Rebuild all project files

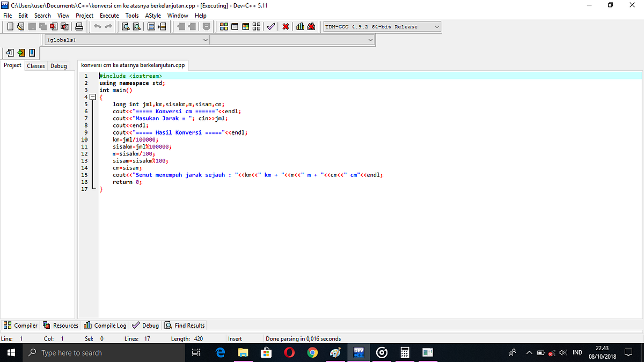click(256, 26)
